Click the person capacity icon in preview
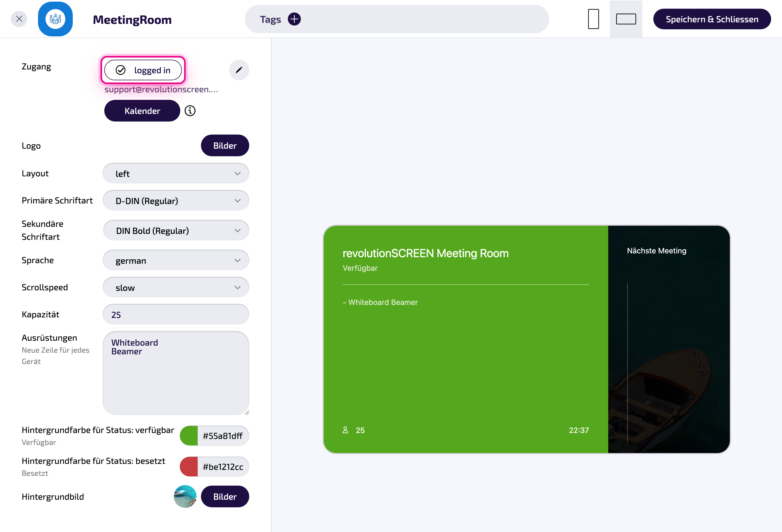Screen dimensions: 782x532 tap(345, 430)
